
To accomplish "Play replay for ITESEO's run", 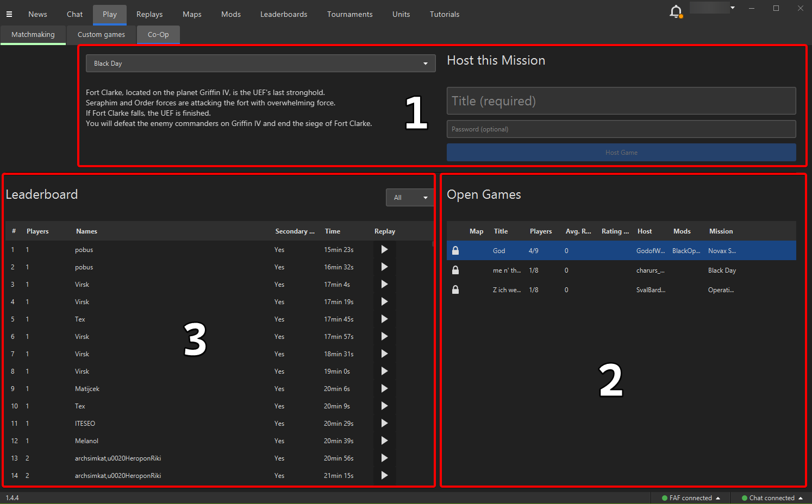I will click(384, 423).
